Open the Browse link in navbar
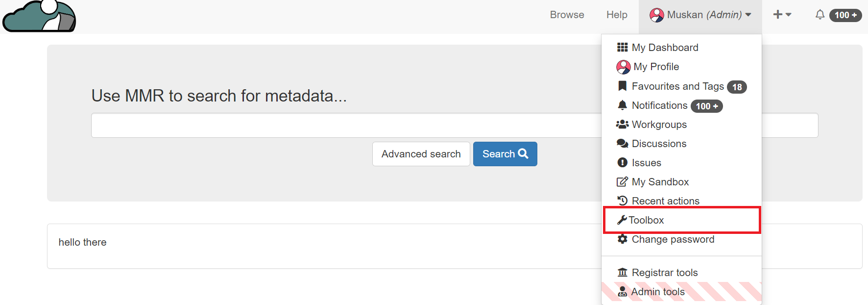This screenshot has width=868, height=305. 567,15
